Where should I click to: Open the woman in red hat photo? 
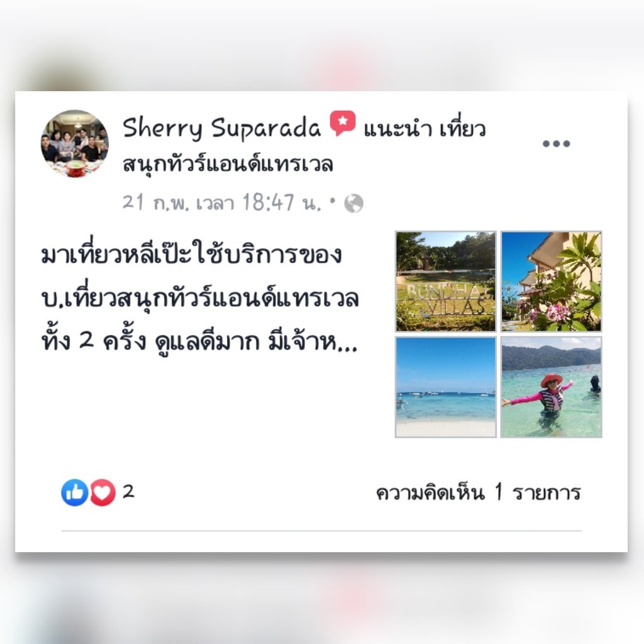tap(551, 387)
